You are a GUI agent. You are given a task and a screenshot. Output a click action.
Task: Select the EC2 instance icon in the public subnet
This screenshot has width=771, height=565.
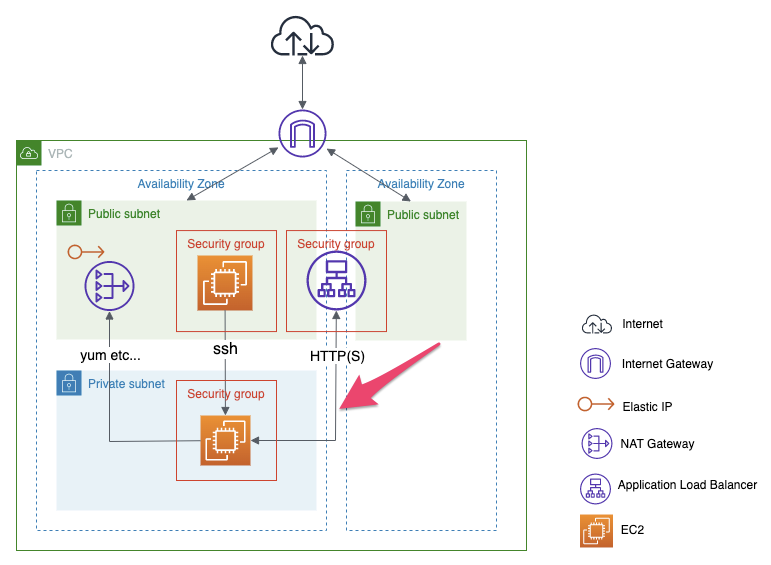(225, 283)
